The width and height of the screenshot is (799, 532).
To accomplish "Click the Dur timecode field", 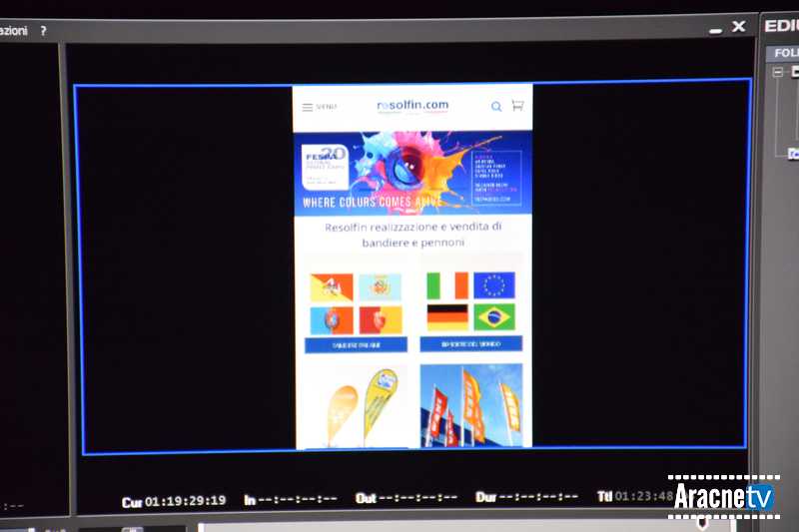I will [x=527, y=496].
